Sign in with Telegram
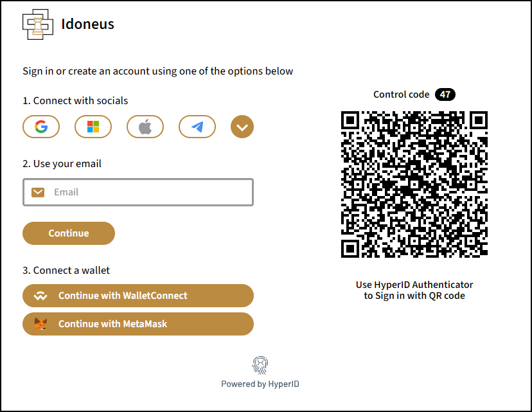This screenshot has width=532, height=412. point(197,127)
